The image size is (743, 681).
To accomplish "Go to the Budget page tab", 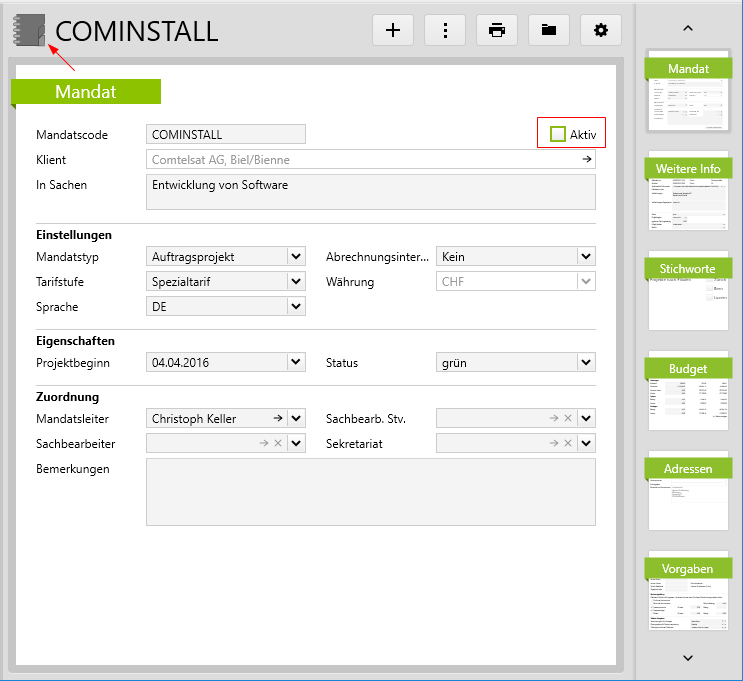I will click(x=688, y=390).
